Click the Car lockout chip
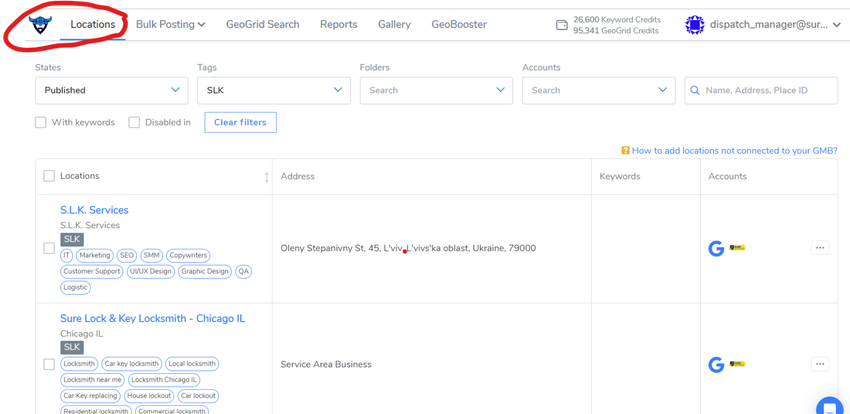850x414 pixels. point(198,396)
